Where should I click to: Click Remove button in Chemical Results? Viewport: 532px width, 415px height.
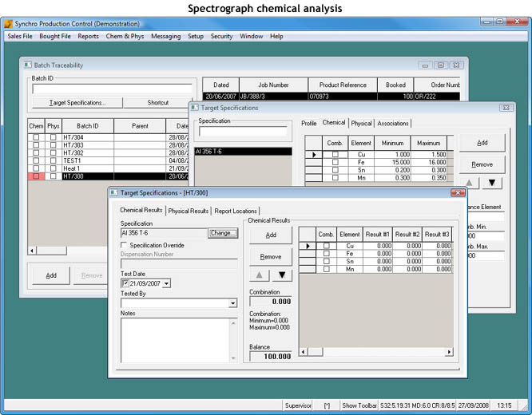click(x=271, y=257)
